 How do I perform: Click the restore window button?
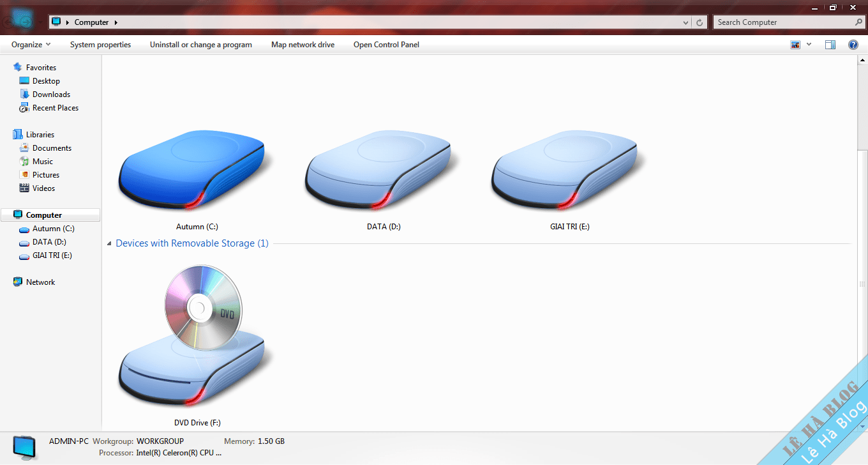[833, 7]
